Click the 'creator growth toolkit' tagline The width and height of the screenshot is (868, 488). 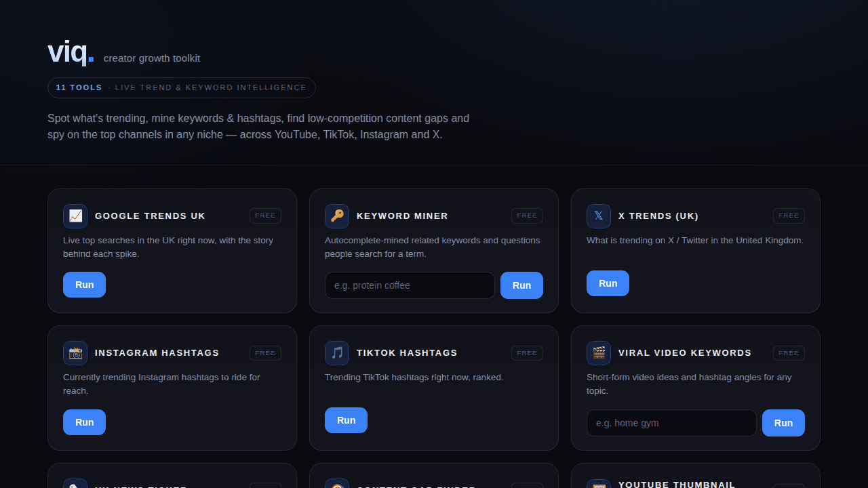152,58
